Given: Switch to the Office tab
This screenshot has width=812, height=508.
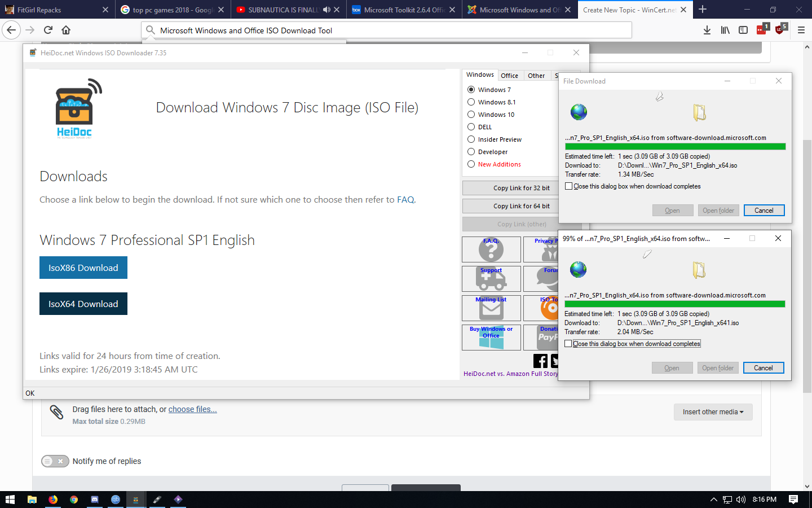Looking at the screenshot, I should tap(509, 76).
